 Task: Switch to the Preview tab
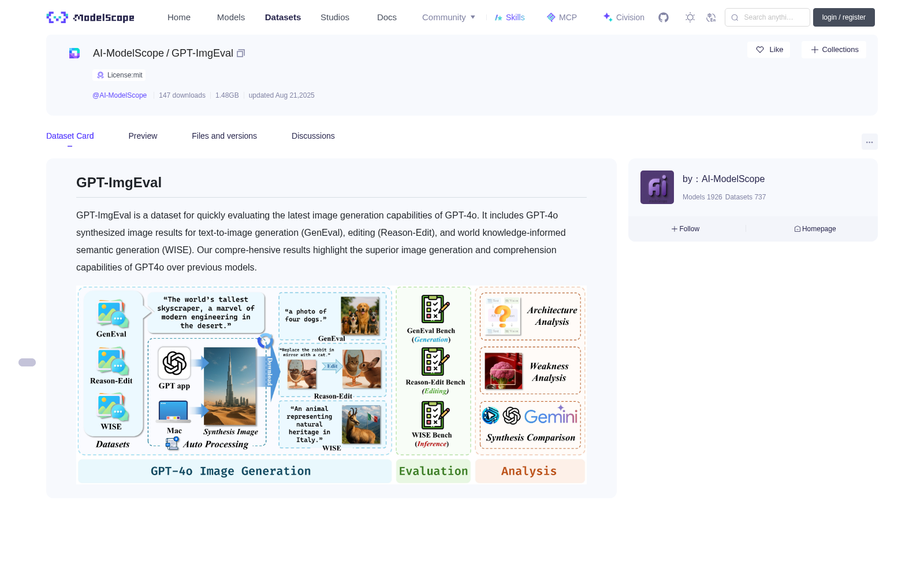pyautogui.click(x=143, y=136)
